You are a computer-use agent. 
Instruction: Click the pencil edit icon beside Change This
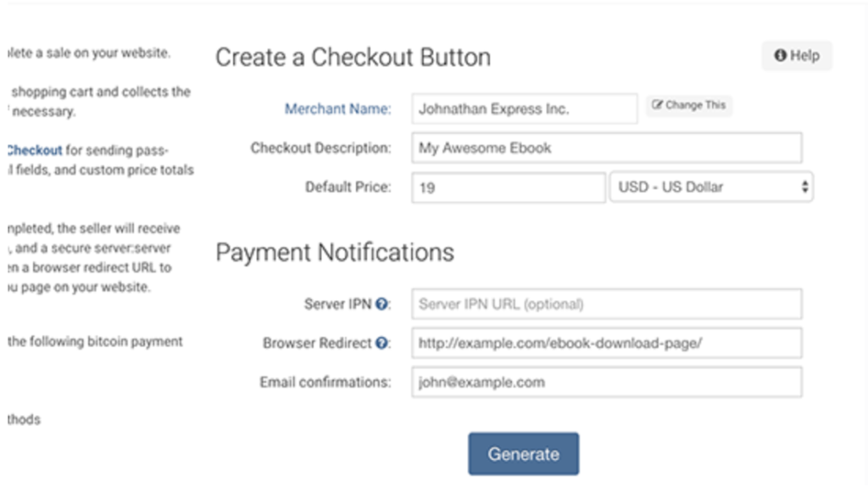[x=657, y=106]
